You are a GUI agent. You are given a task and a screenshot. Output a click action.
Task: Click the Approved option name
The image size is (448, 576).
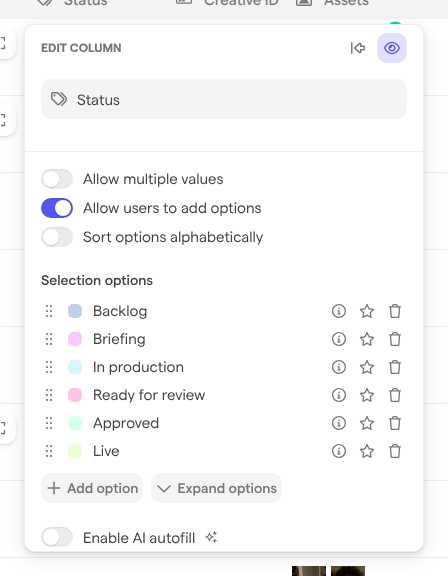click(126, 423)
